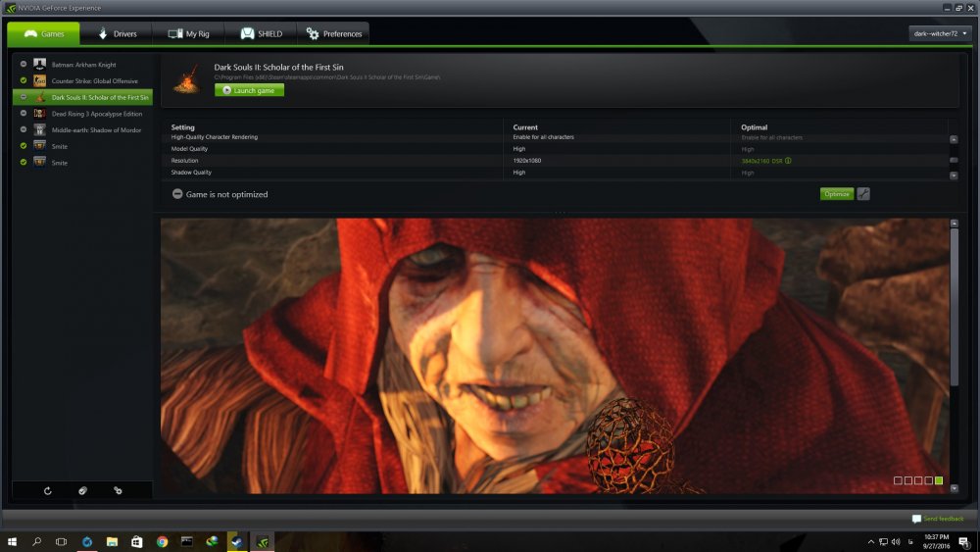The image size is (980, 552).
Task: Open custom settings wrench icon
Action: tap(863, 194)
